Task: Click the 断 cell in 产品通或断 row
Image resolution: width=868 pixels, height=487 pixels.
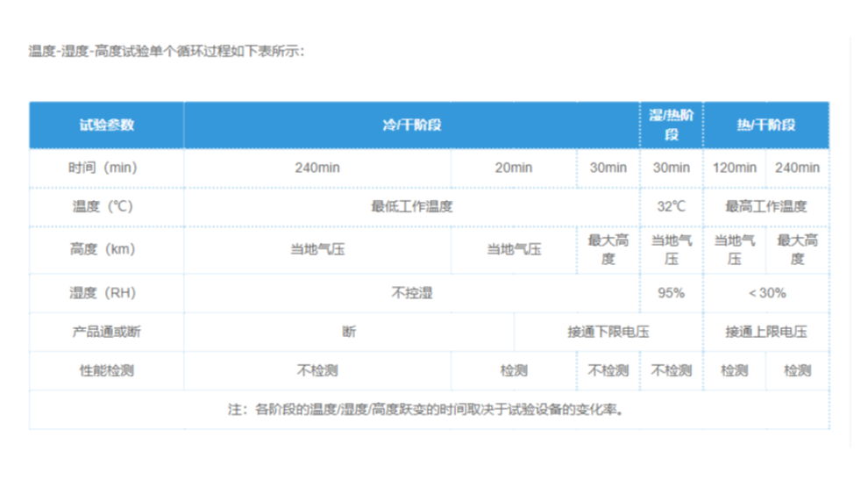Action: coord(349,332)
